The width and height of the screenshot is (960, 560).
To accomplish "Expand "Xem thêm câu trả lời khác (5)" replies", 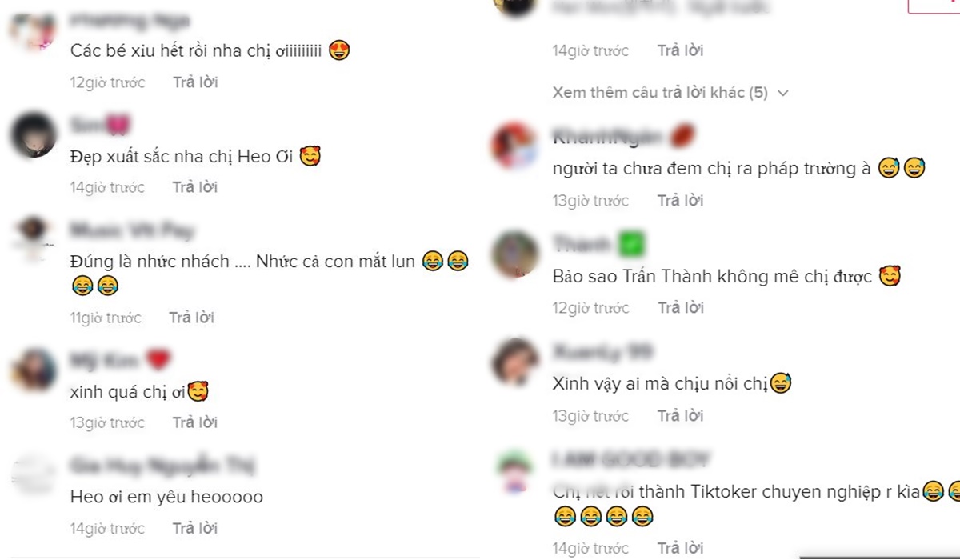I will (x=660, y=93).
